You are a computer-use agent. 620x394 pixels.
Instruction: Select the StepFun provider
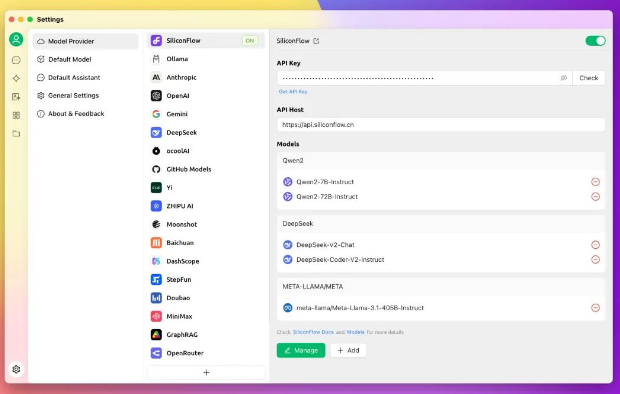[x=206, y=280]
